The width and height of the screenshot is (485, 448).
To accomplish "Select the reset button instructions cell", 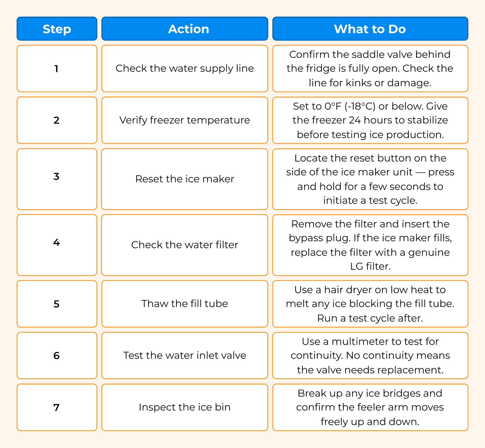I will point(370,179).
